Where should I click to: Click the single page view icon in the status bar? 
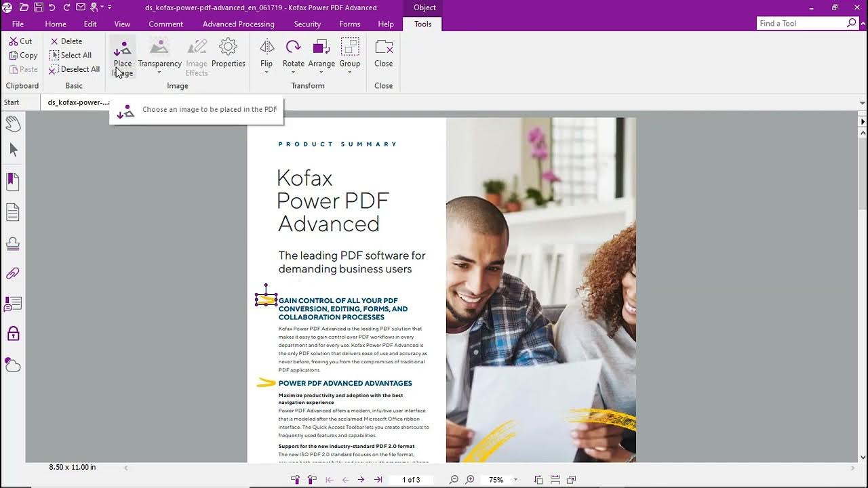pyautogui.click(x=538, y=480)
